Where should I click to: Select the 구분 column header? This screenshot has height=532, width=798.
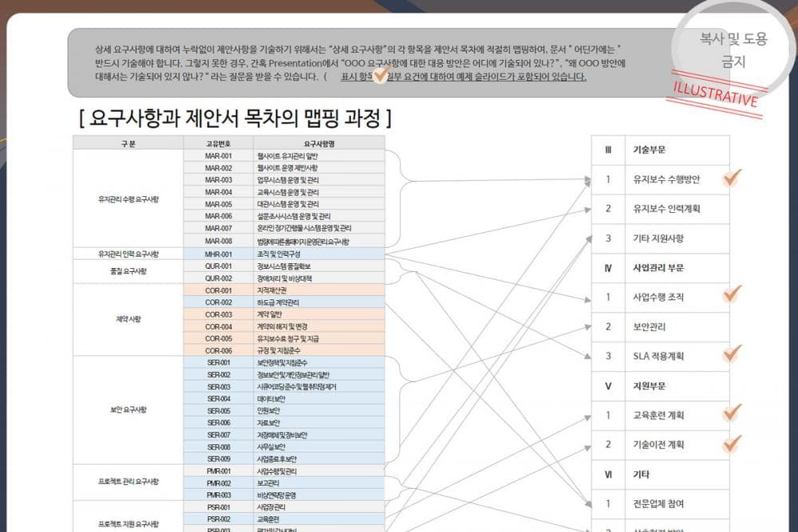click(128, 144)
